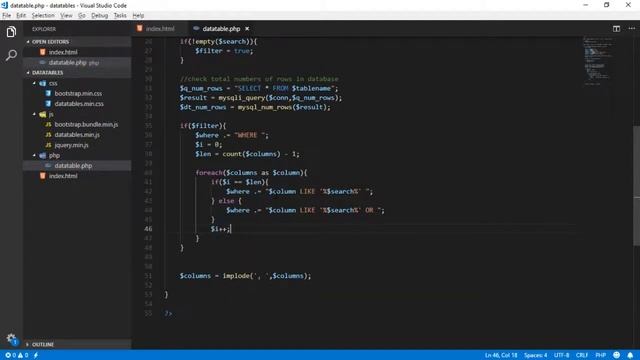Open the feedback smiley in status bar
Viewport: 640px width, 360px height.
tap(617, 355)
